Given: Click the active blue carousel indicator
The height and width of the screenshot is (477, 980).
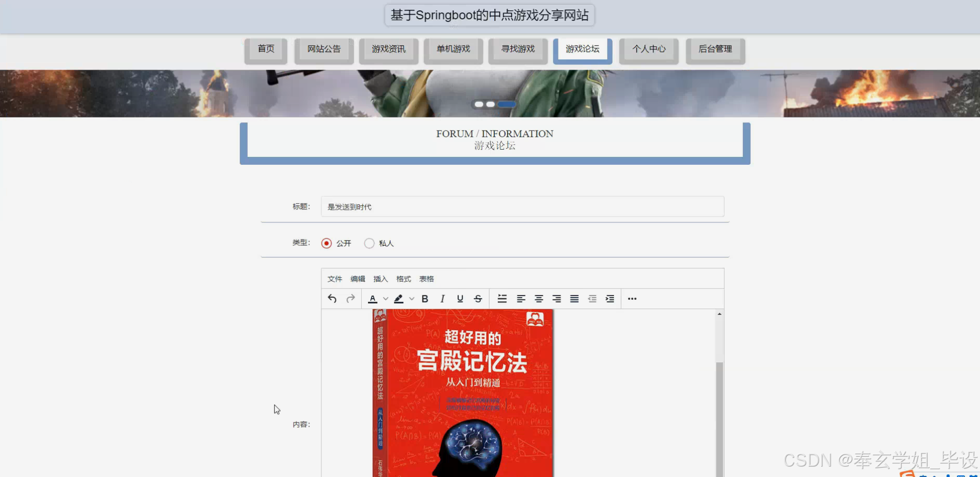Looking at the screenshot, I should [x=507, y=104].
